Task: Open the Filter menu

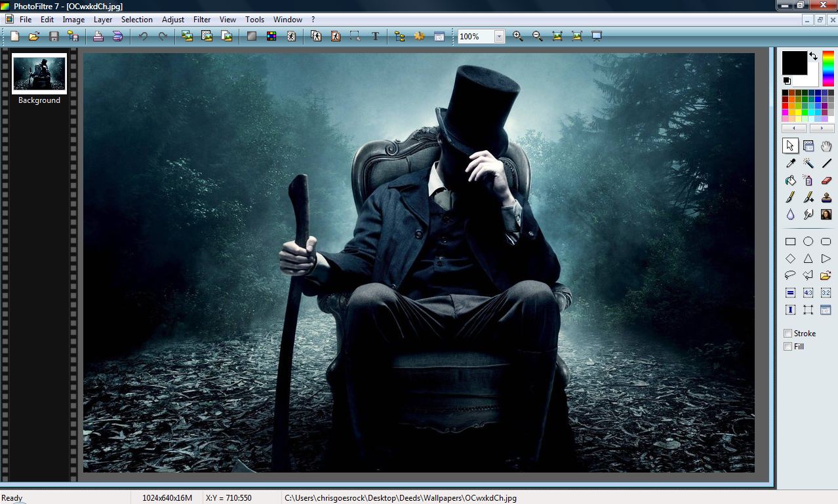Action: 202,20
